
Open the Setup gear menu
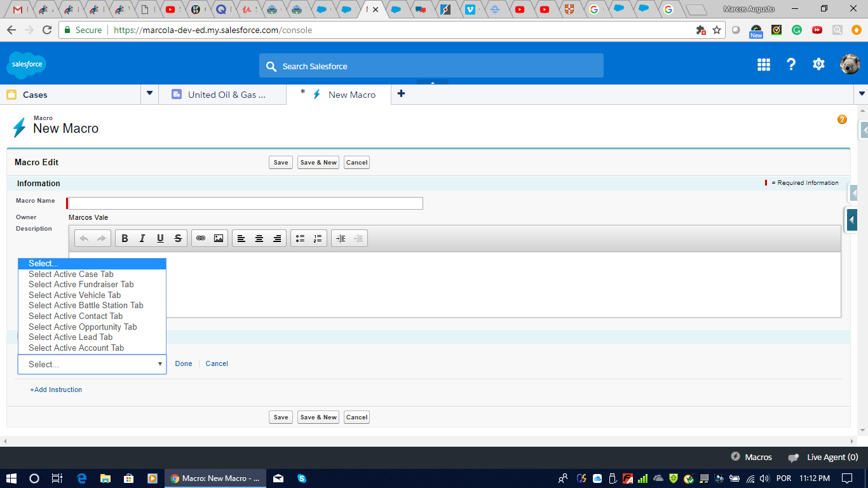(818, 64)
